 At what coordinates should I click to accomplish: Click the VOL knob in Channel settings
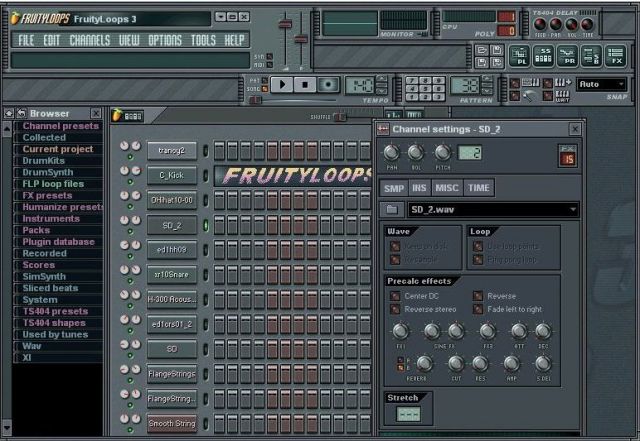pos(416,153)
